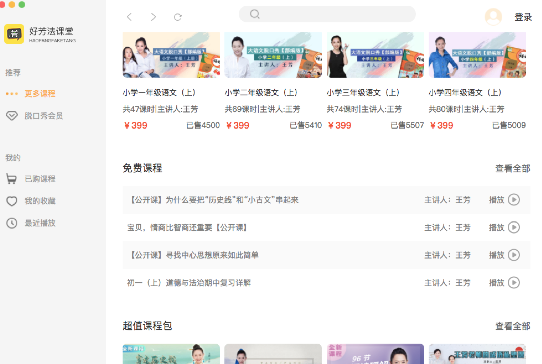The width and height of the screenshot is (542, 364).
Task: Open 已购课程 shopping cart item
Action: point(30,179)
